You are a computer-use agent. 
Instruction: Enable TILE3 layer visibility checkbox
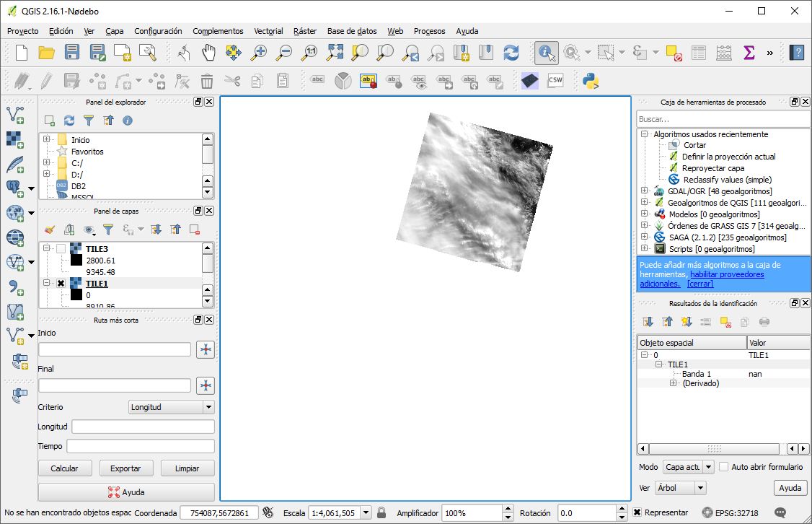pyautogui.click(x=61, y=249)
